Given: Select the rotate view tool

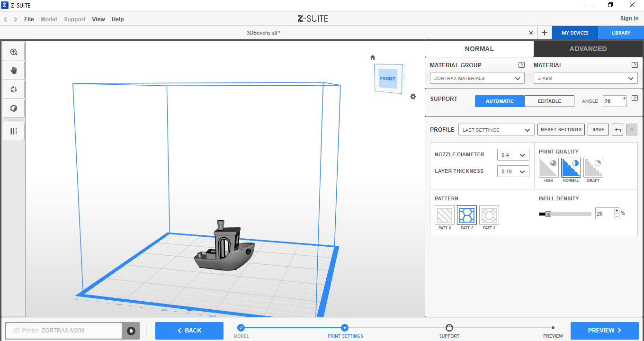Looking at the screenshot, I should [x=14, y=90].
